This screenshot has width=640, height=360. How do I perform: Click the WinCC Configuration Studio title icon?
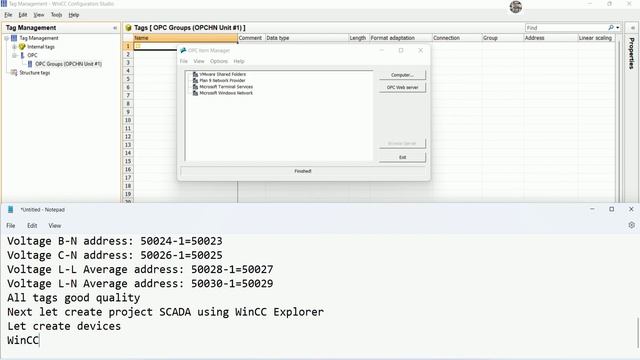click(4, 4)
